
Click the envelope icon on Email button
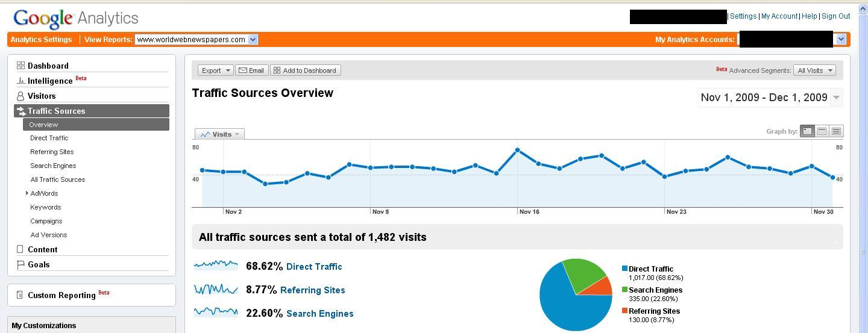pyautogui.click(x=242, y=70)
